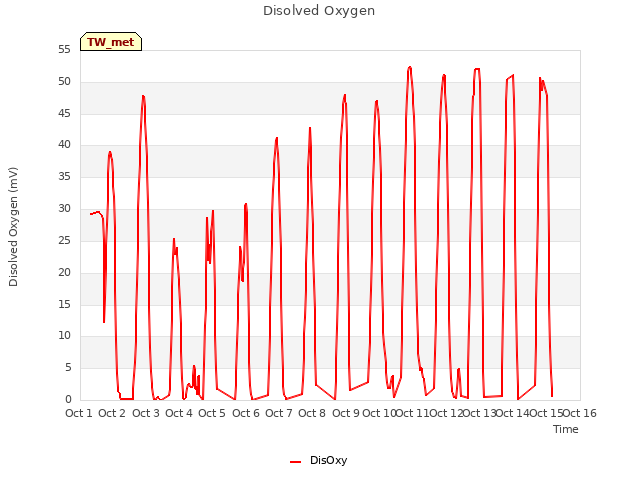
Task: Click the 15 y-axis tick label
Action: pos(64,304)
